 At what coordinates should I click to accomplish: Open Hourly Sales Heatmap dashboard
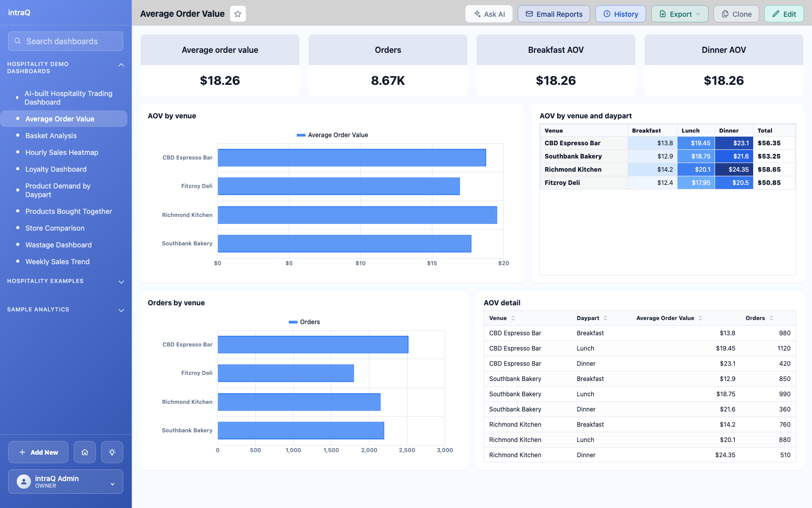point(62,152)
